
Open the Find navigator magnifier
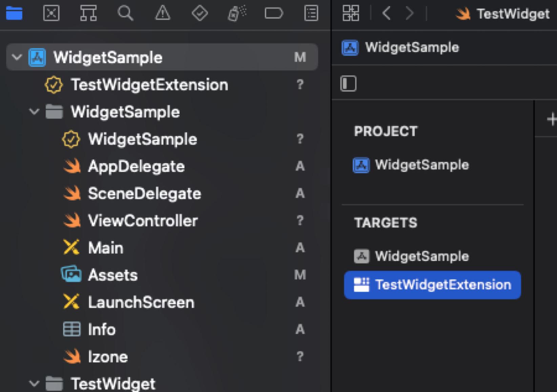(x=125, y=14)
